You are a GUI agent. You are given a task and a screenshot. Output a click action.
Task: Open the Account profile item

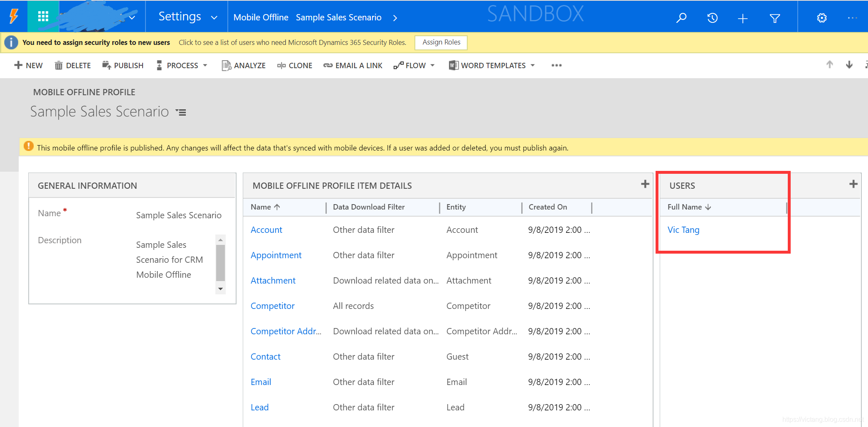pos(266,230)
